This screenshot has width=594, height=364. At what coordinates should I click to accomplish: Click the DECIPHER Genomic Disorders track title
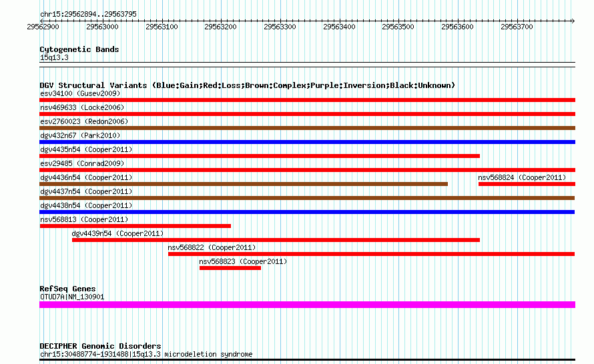(x=100, y=346)
